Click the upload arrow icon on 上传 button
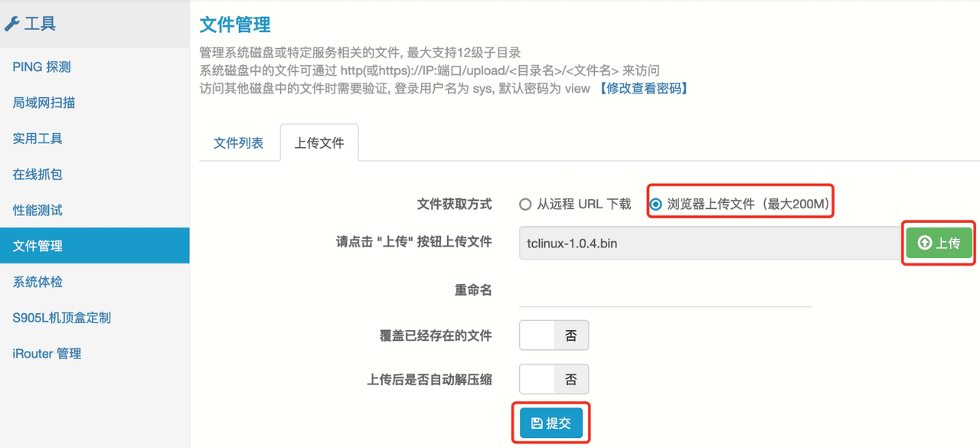The height and width of the screenshot is (448, 980). click(x=925, y=243)
